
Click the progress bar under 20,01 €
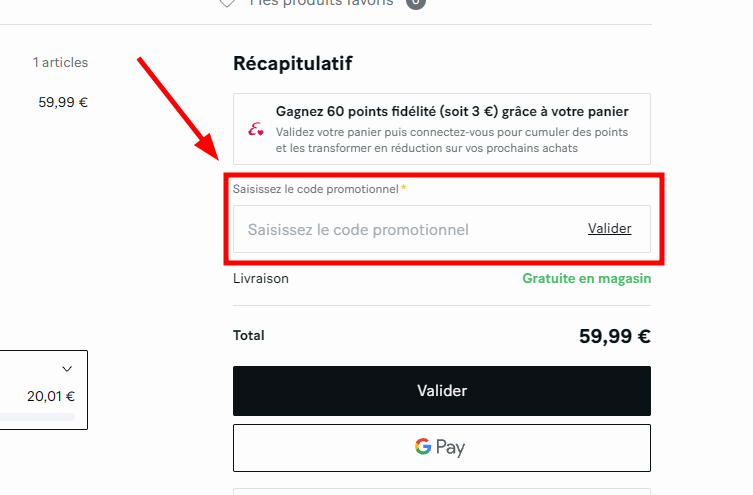(x=37, y=417)
